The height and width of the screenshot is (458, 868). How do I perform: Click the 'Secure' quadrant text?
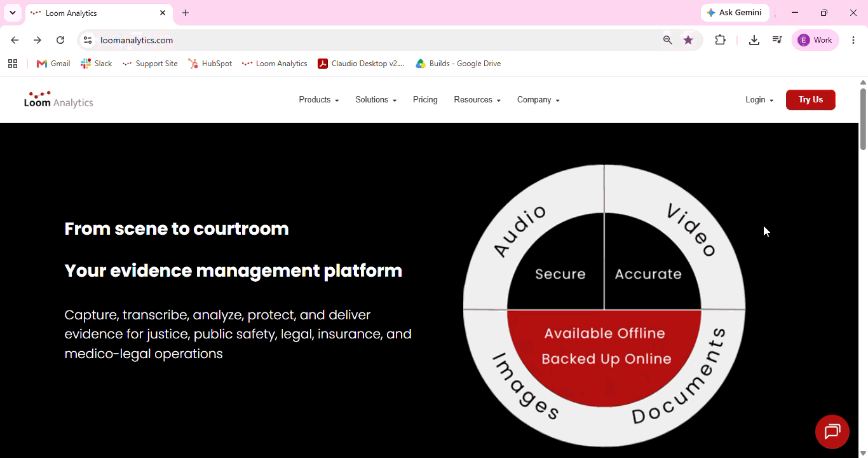point(560,274)
